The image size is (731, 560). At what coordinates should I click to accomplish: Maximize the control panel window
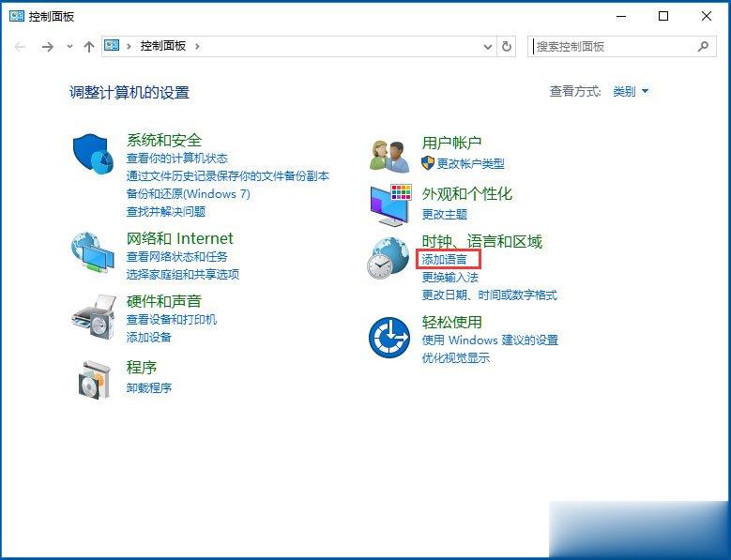(x=663, y=16)
